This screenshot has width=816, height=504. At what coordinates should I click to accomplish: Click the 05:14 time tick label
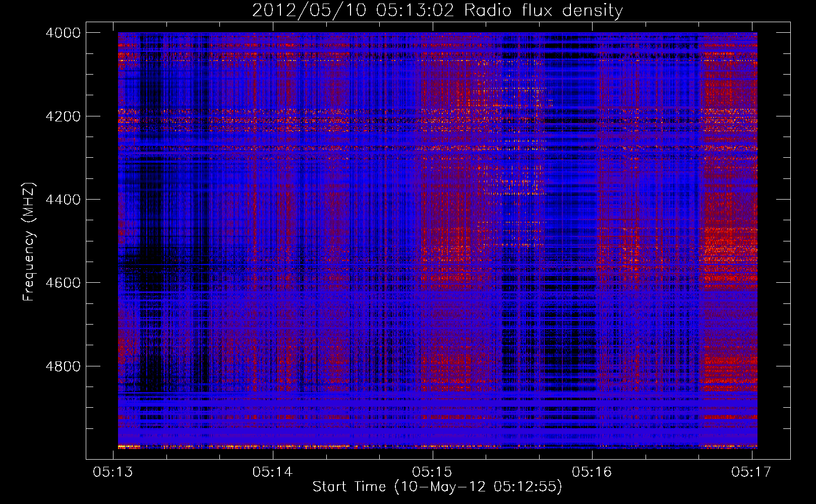[273, 472]
